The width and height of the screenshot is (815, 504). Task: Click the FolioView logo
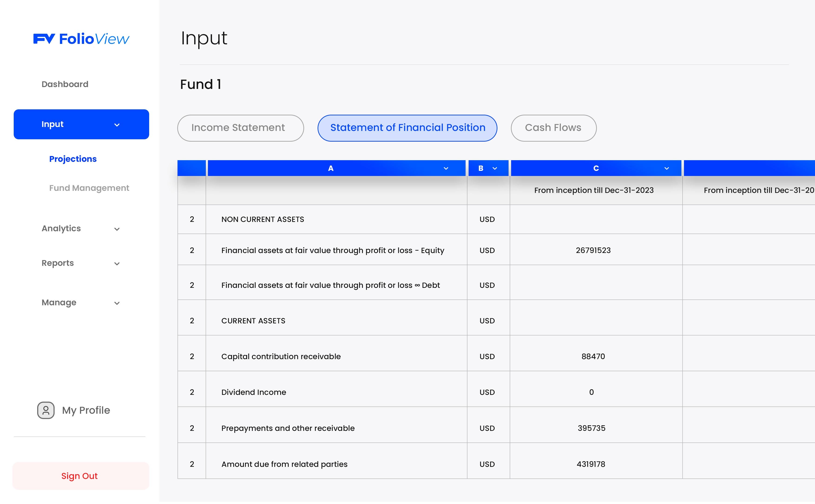(x=81, y=39)
